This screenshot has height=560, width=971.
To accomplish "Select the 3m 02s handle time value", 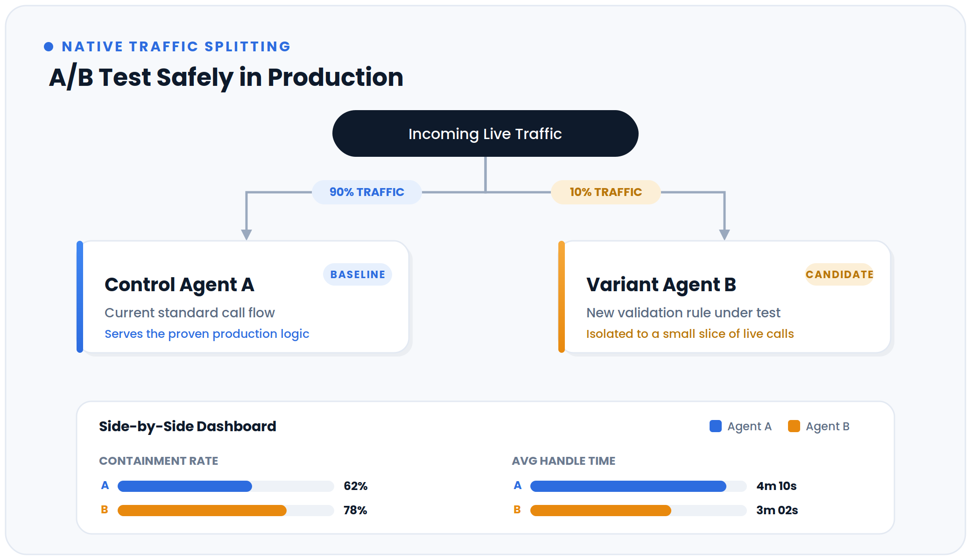I will pyautogui.click(x=777, y=511).
